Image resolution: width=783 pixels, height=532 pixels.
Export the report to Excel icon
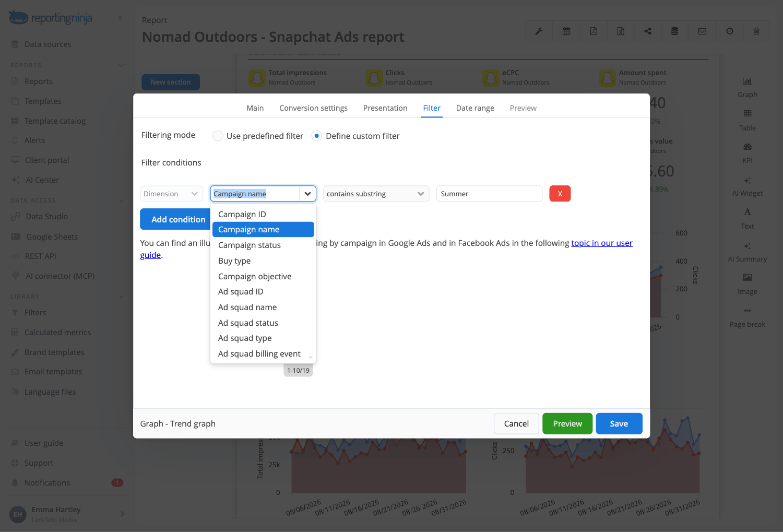click(621, 31)
